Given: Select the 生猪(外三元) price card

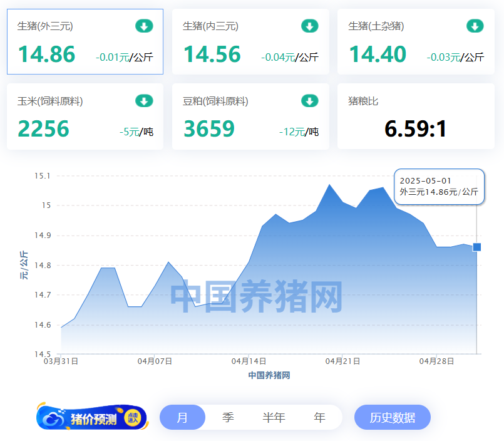Looking at the screenshot, I should coord(85,42).
